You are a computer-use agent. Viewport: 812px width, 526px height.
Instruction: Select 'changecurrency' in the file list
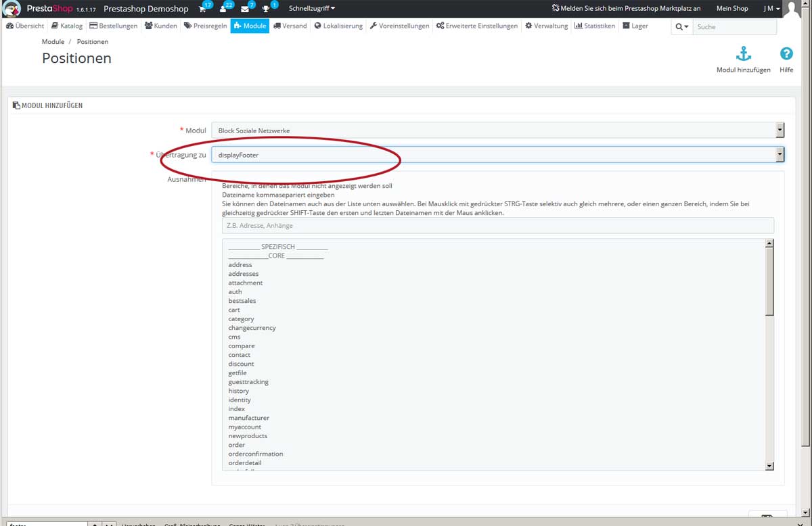252,328
